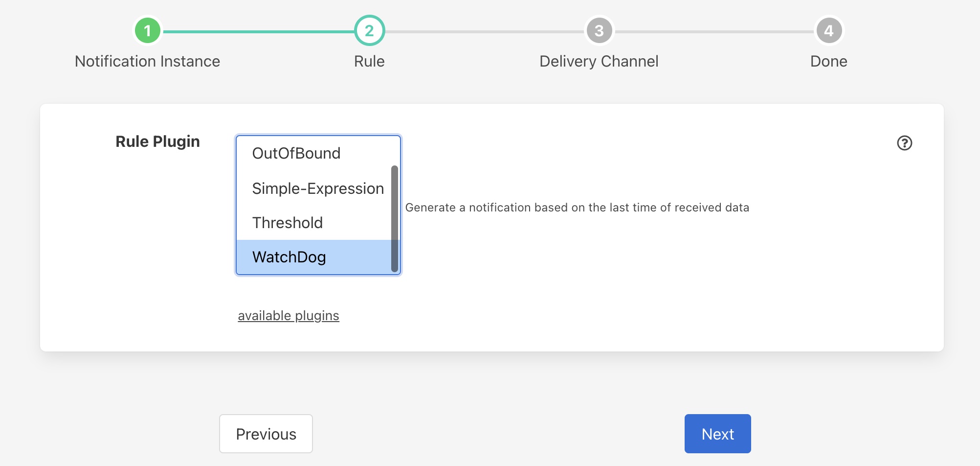Open help via the question mark icon

[x=904, y=143]
